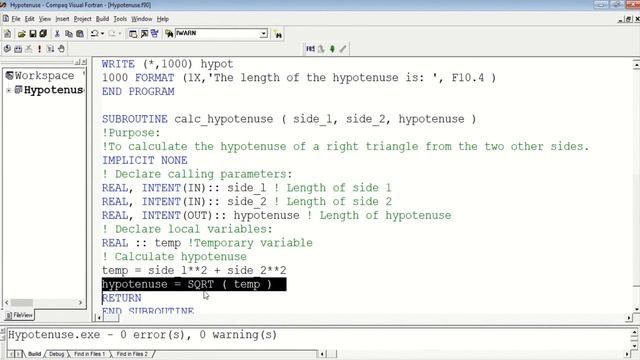Click the Compile icon on the build toolbar
This screenshot has height=360, width=640.
(7, 49)
